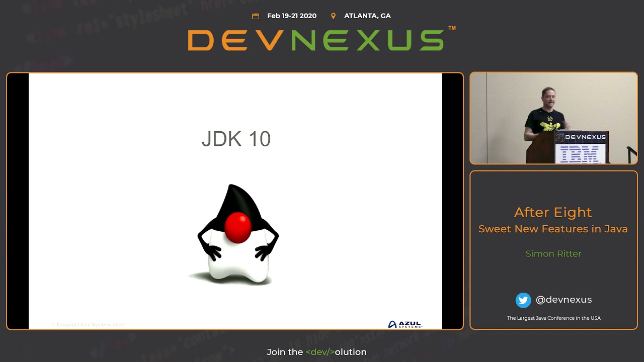Screen dimensions: 644x362
Task: Click the 'After Eight' talk title
Action: coord(553,213)
